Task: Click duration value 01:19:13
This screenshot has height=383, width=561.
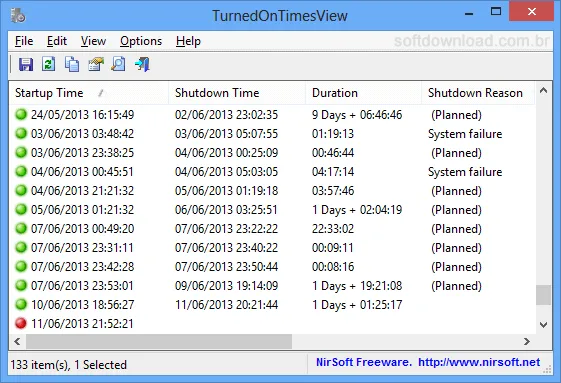Action: [x=333, y=134]
